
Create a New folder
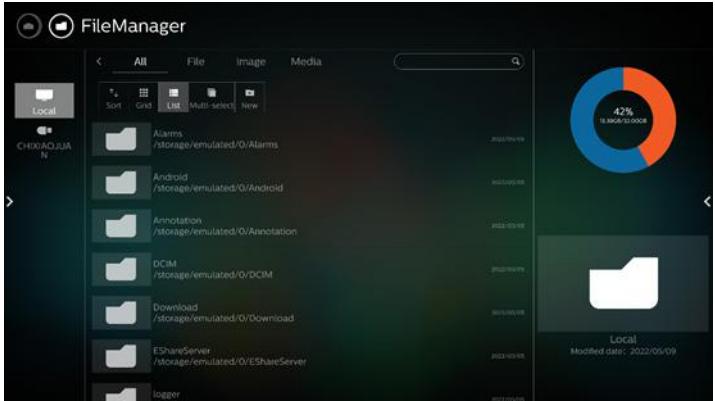coord(249,98)
